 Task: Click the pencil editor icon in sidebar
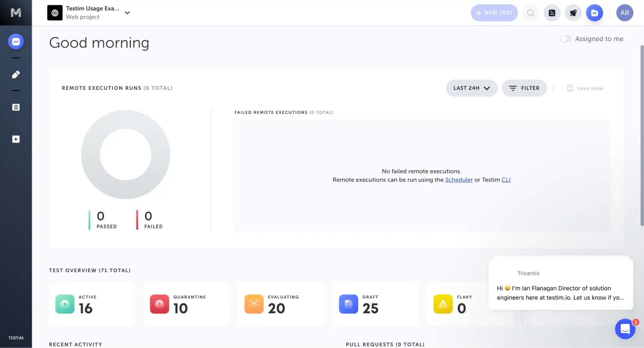point(16,75)
